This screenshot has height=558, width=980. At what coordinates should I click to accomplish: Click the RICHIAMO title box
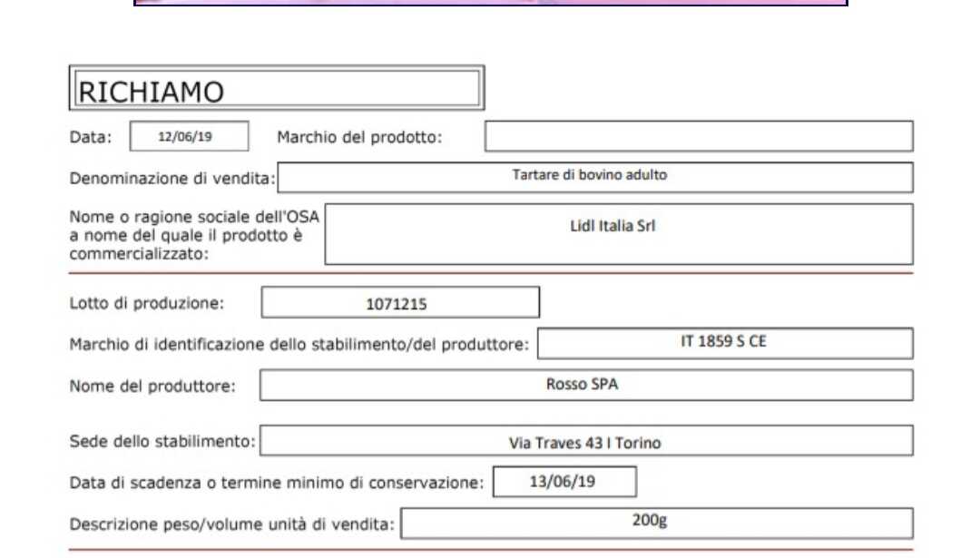(276, 89)
